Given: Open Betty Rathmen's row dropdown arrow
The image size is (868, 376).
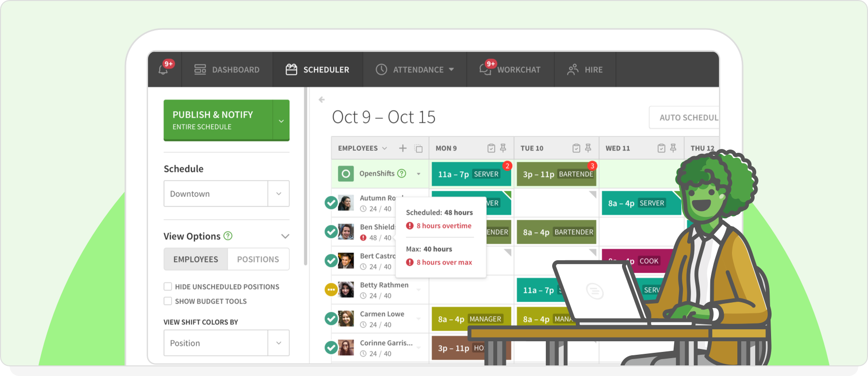Looking at the screenshot, I should (x=419, y=290).
